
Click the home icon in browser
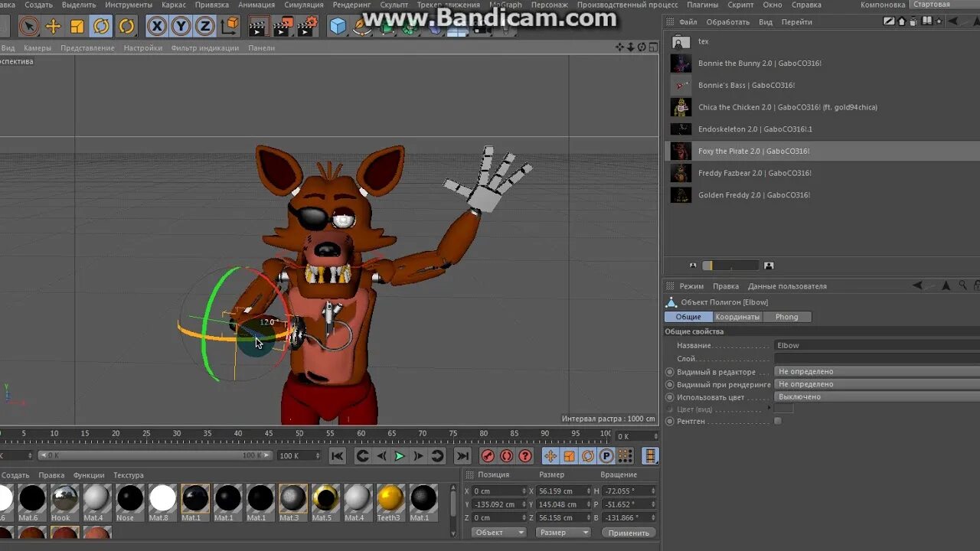coord(902,21)
